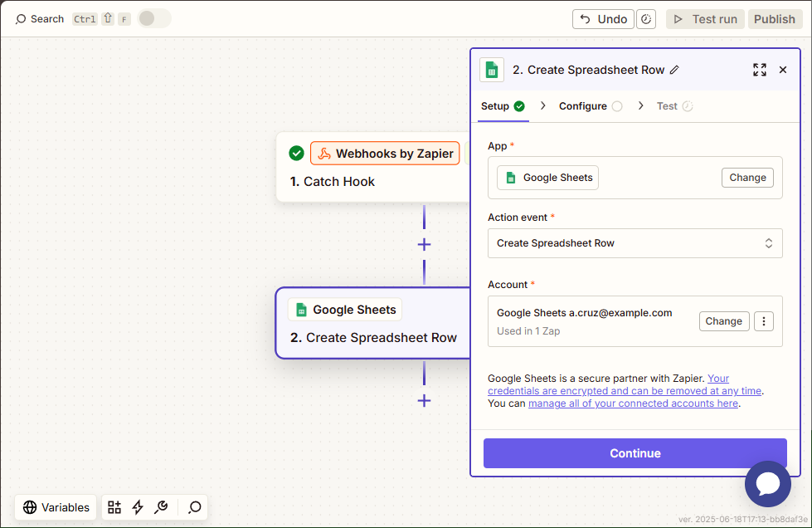Viewport: 812px width, 528px height.
Task: Click the magnifier icon in bottom toolbar
Action: (x=195, y=507)
